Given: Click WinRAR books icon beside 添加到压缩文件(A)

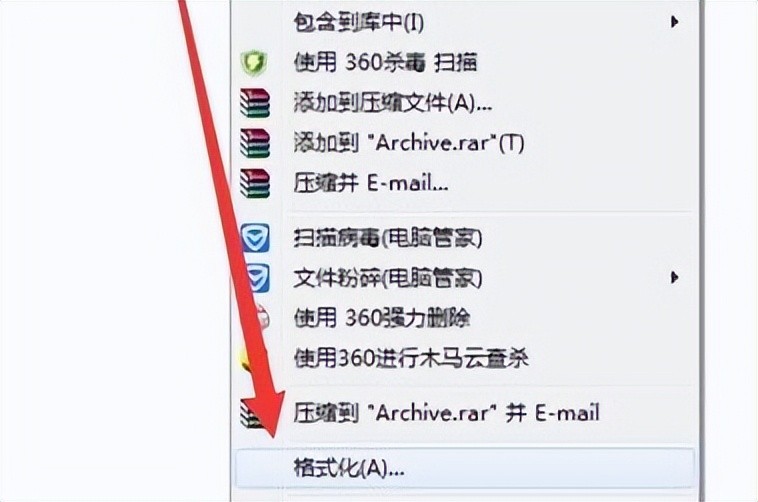Looking at the screenshot, I should pos(255,103).
